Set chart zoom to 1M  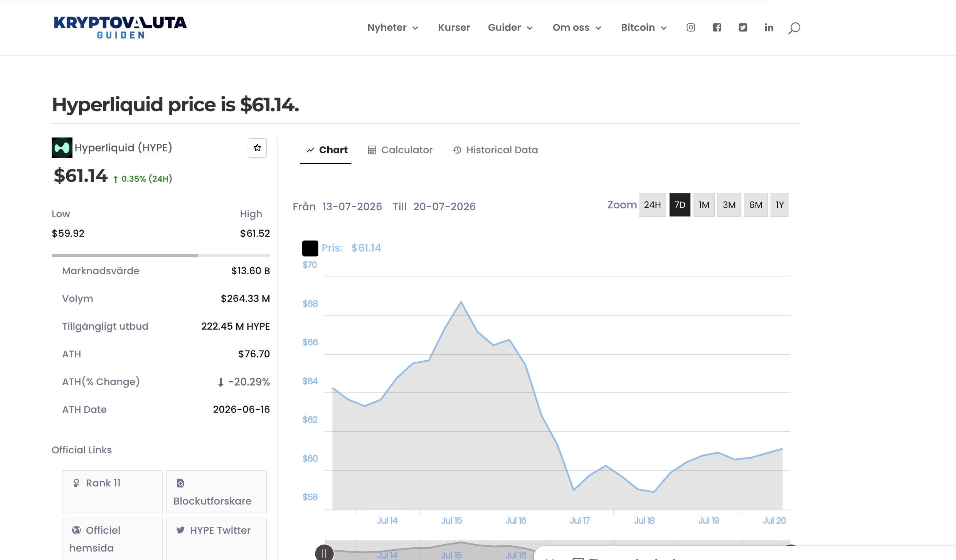point(704,205)
